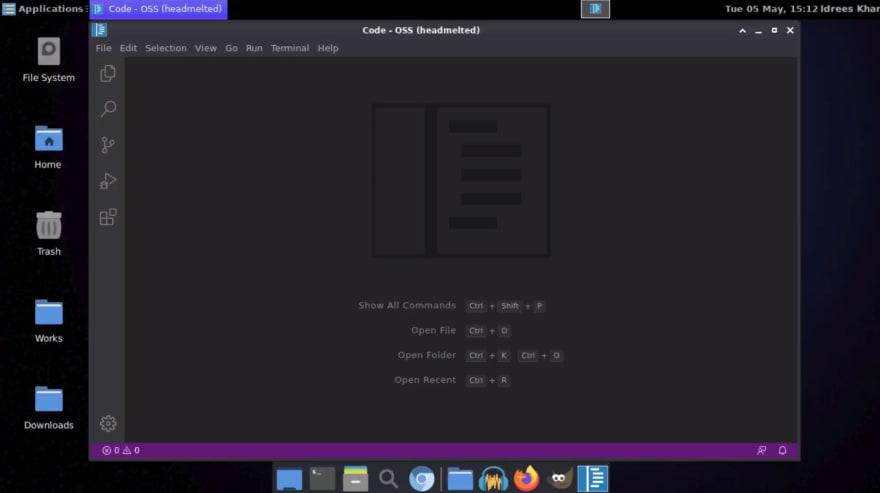Open the Search view in activity bar
The image size is (880, 493).
click(x=108, y=109)
